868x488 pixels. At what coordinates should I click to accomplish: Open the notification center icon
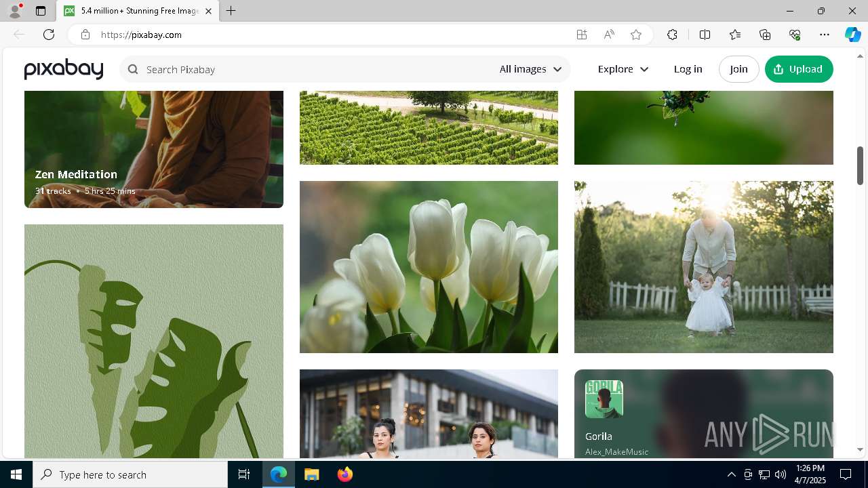[846, 474]
